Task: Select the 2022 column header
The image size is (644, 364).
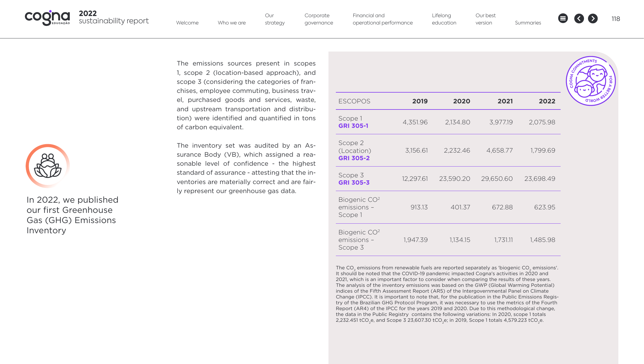Action: coord(547,101)
